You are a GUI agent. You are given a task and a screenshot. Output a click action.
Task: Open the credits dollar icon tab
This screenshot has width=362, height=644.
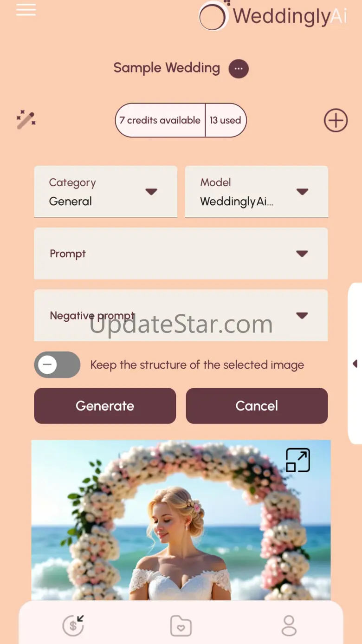click(73, 625)
